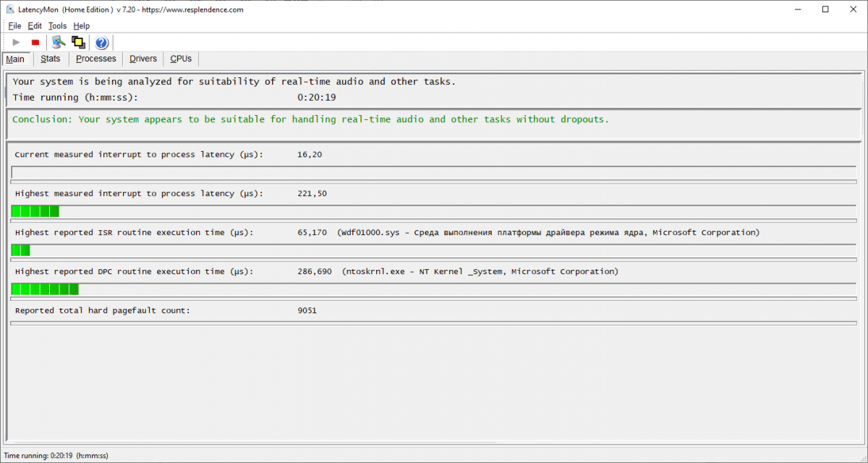Switch to the Main tab
Viewport: 868px width, 463px height.
coord(15,59)
